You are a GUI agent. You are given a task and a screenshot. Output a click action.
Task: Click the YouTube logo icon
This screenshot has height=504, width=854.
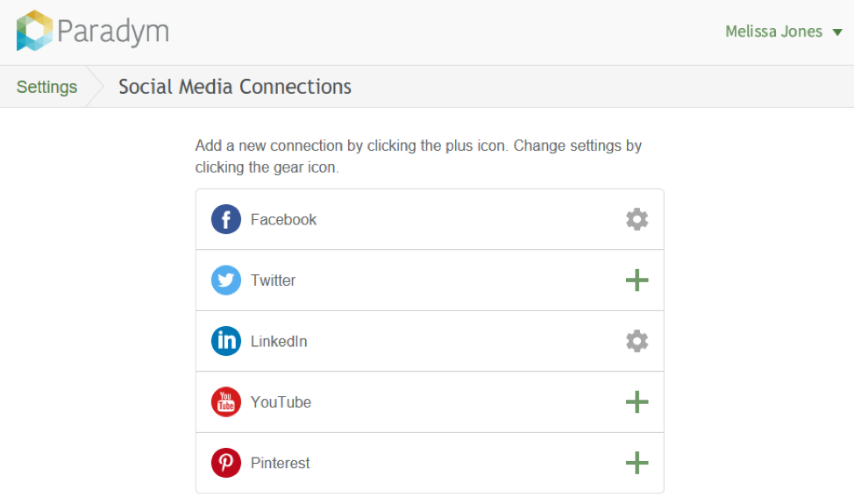(x=226, y=402)
